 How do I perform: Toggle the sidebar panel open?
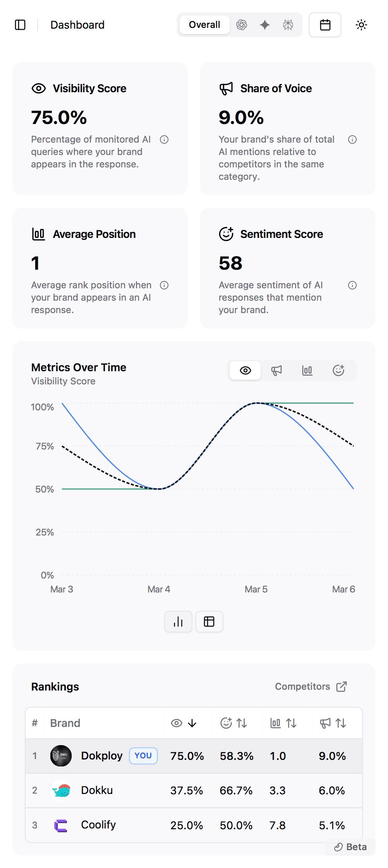[21, 25]
